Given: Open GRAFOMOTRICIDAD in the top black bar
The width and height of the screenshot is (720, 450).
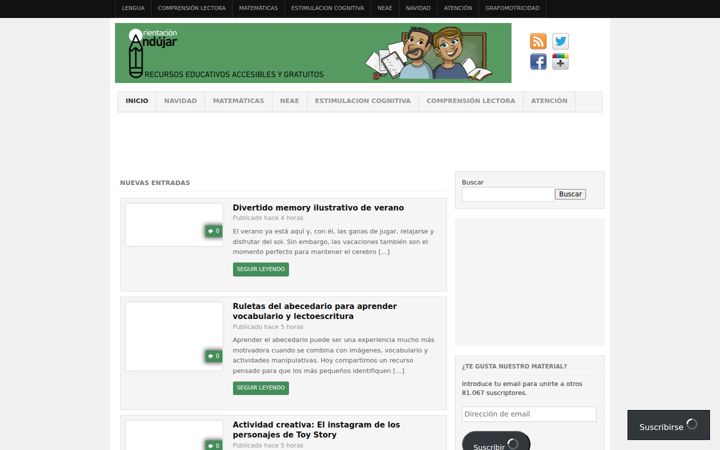Looking at the screenshot, I should pyautogui.click(x=512, y=8).
